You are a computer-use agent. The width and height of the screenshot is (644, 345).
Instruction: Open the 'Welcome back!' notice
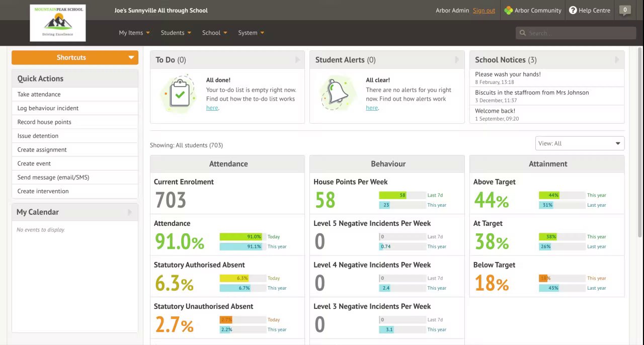click(547, 114)
